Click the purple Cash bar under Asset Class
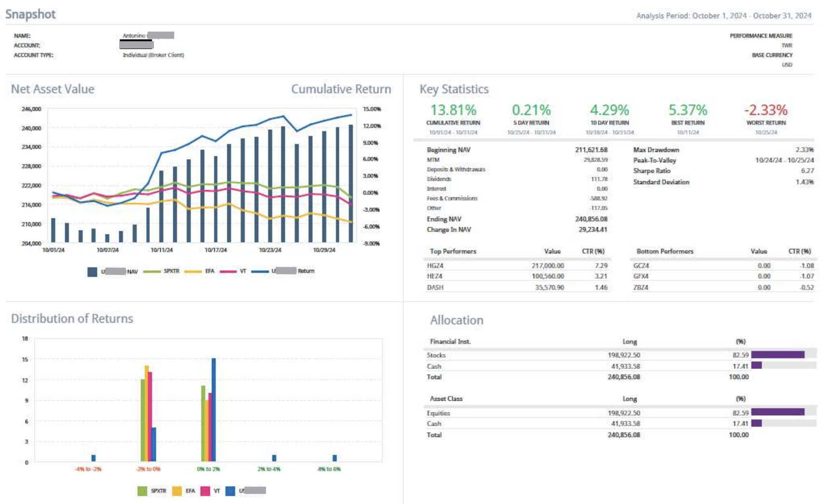This screenshot has width=833, height=504. click(x=756, y=423)
